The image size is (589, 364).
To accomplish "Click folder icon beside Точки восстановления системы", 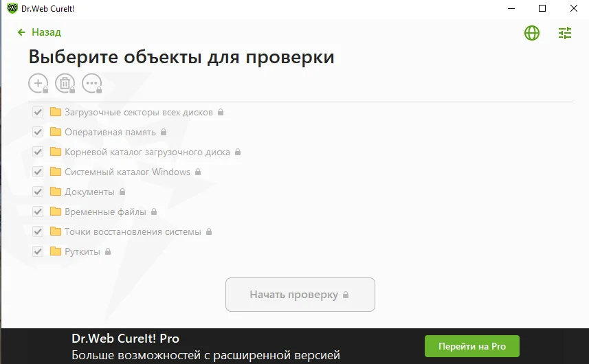I will pos(56,231).
